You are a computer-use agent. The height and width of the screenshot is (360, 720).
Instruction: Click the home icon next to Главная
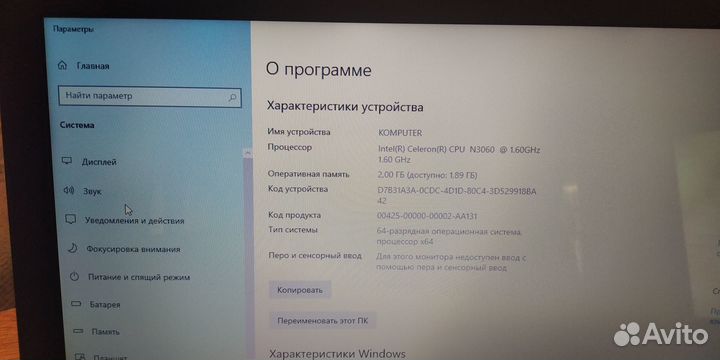click(x=62, y=66)
